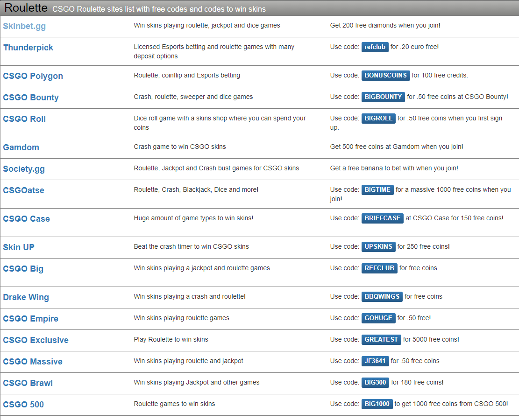Viewport: 519px width, 420px height.
Task: Visit the CSGO Polygon site link
Action: [33, 76]
